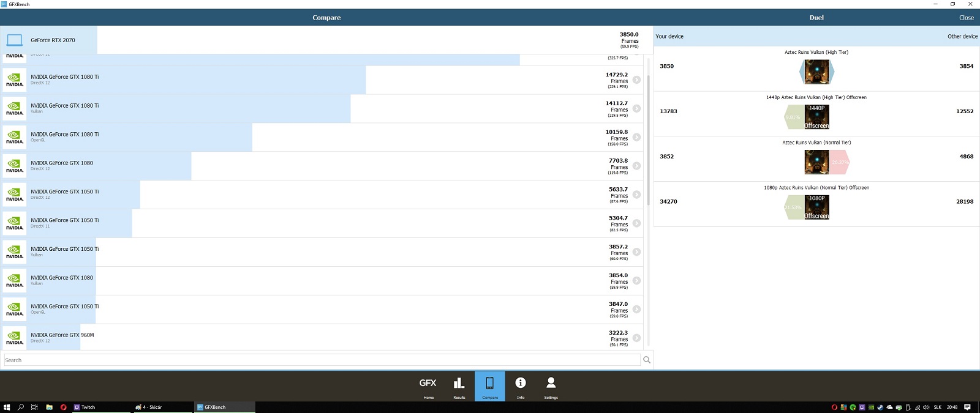Switch to the 4 - Skicár taskbar window
The image size is (980, 413).
pyautogui.click(x=162, y=407)
